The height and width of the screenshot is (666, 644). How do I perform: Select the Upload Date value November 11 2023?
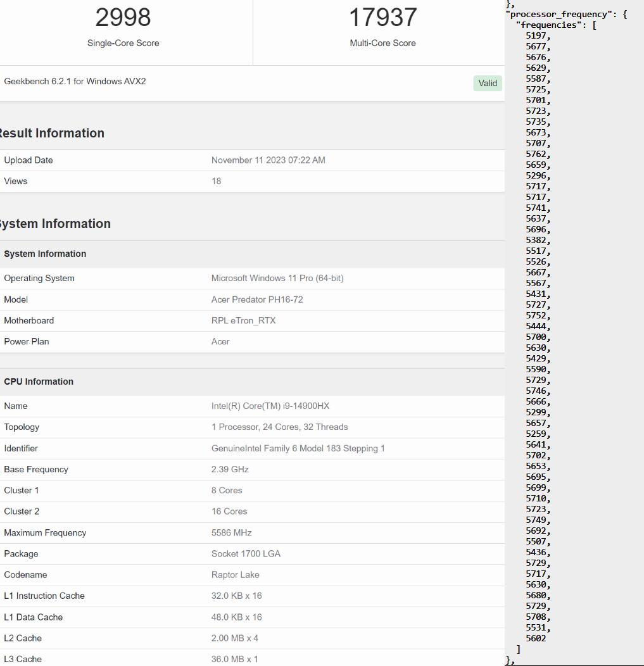click(268, 160)
